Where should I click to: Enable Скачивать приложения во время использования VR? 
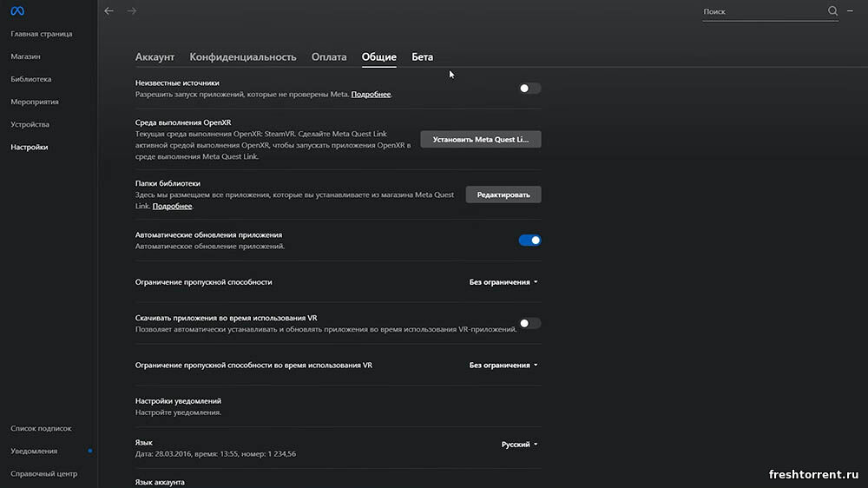click(529, 324)
